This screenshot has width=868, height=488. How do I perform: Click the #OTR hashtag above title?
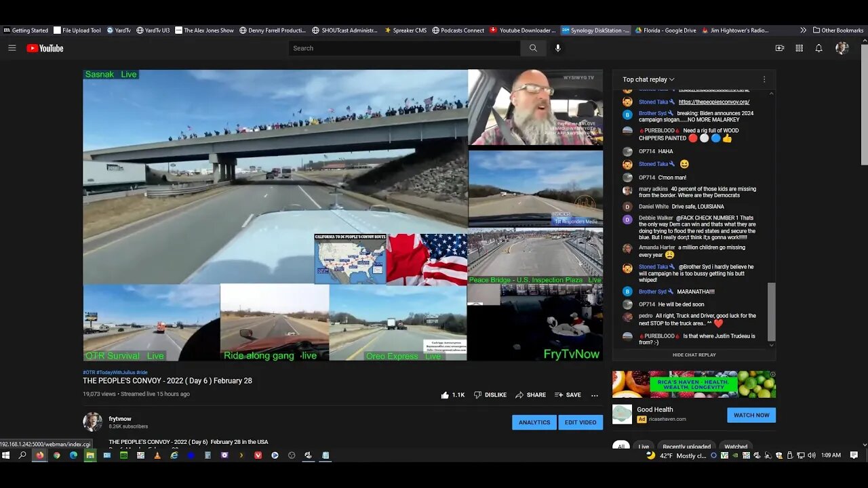pos(89,372)
